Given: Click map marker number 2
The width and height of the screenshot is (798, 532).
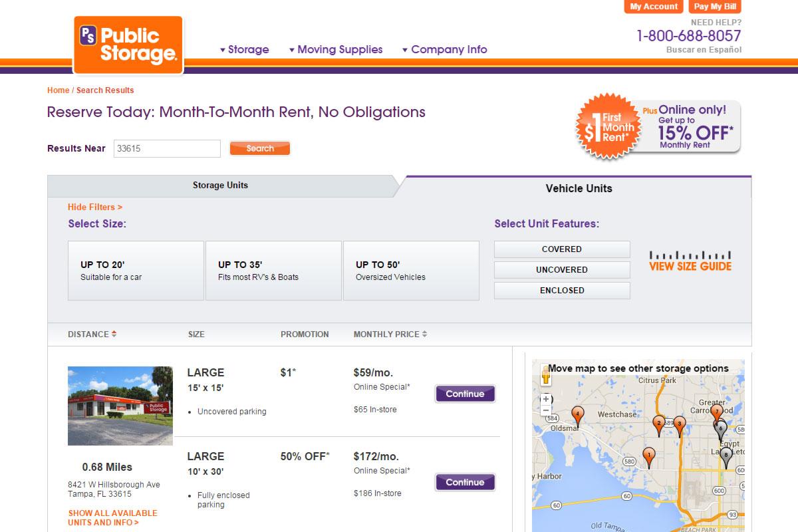Looking at the screenshot, I should click(x=659, y=423).
